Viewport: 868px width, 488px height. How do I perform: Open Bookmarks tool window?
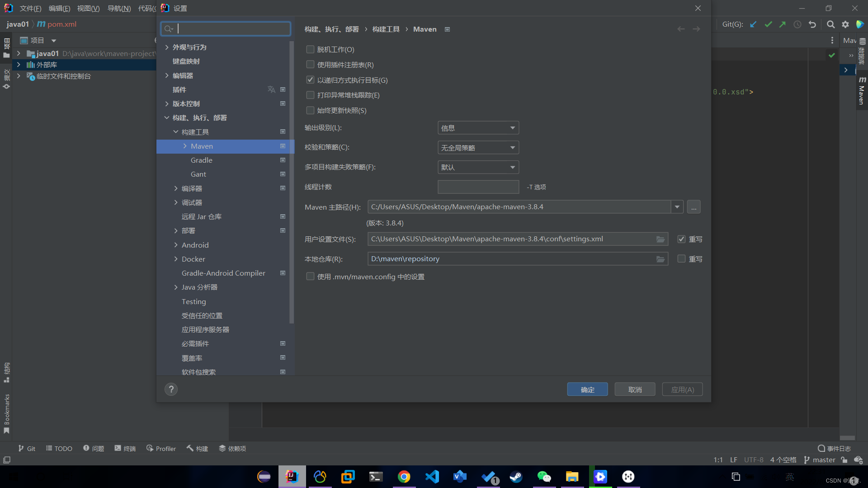[6, 413]
